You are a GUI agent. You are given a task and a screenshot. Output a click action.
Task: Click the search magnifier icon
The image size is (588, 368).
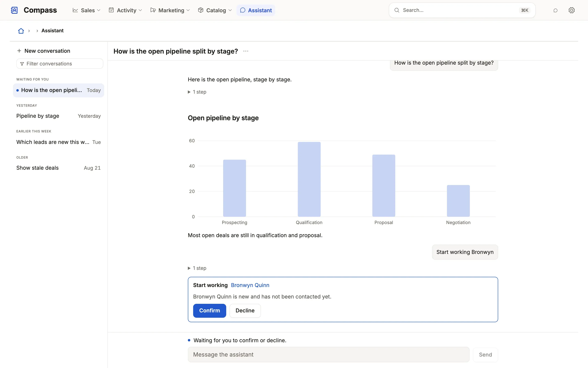tap(397, 10)
